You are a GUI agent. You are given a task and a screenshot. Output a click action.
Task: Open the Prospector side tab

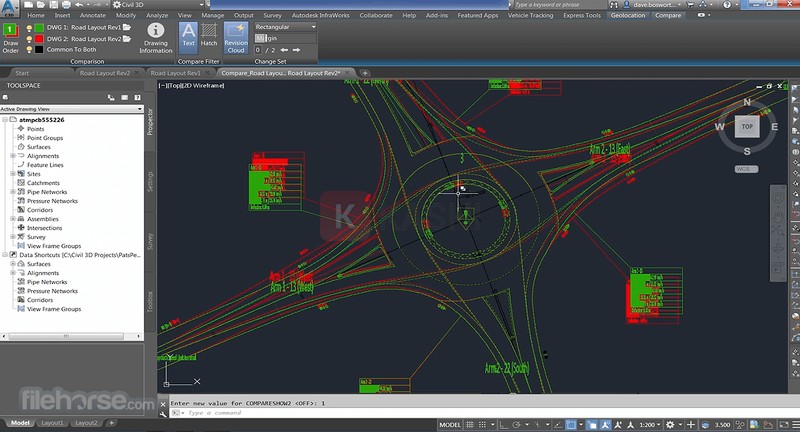(x=150, y=121)
